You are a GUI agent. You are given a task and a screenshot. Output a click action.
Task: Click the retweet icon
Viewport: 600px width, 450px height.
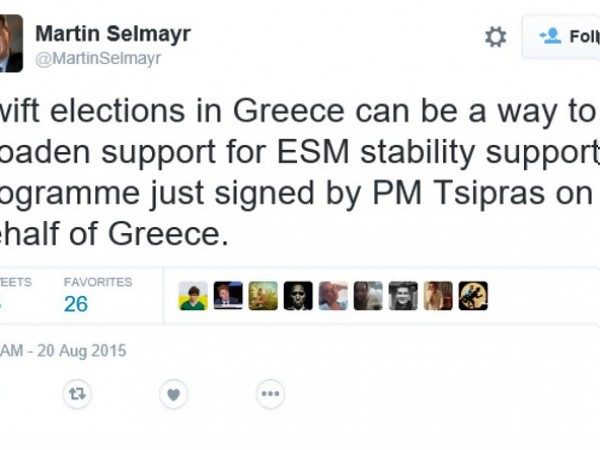pos(77,394)
